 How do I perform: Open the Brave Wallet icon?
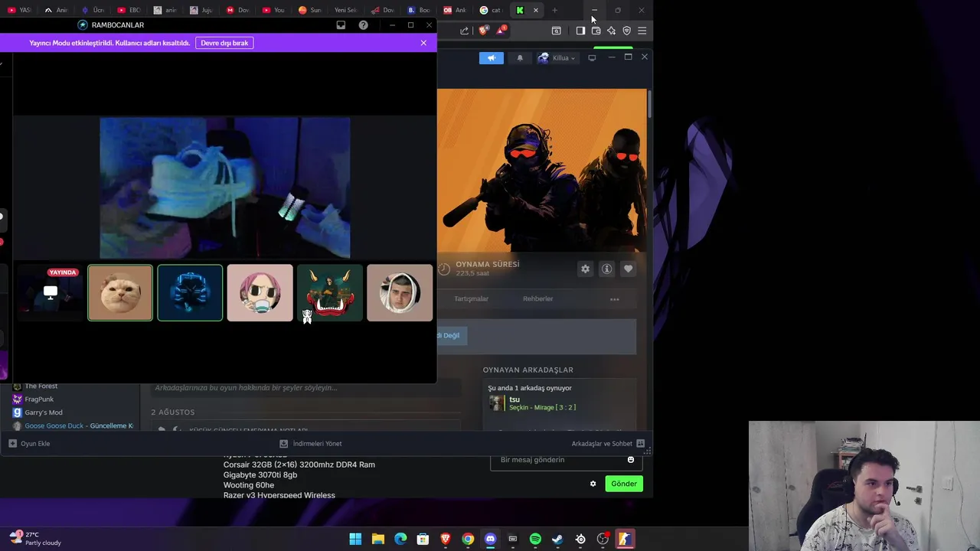pyautogui.click(x=596, y=31)
